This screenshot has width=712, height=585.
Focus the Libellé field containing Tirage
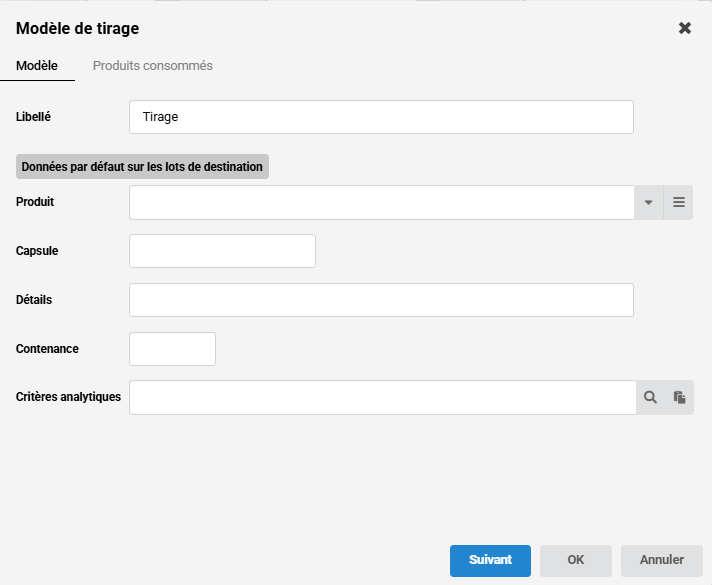[381, 117]
